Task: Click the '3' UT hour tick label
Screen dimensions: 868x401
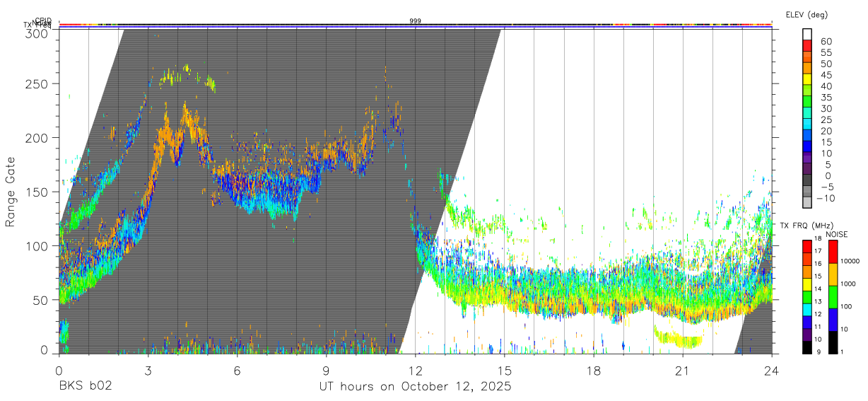Action: click(148, 370)
